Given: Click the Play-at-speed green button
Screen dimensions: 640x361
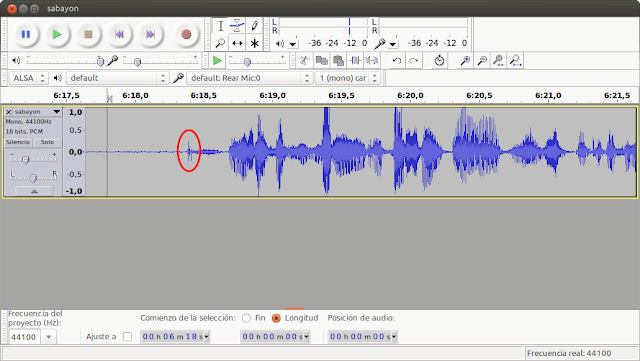Looking at the screenshot, I should pyautogui.click(x=217, y=61).
